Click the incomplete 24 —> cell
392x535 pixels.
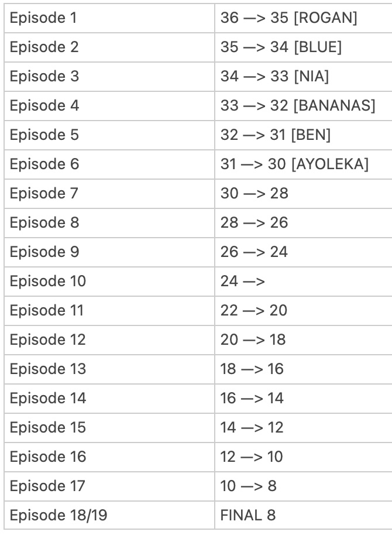pos(303,282)
